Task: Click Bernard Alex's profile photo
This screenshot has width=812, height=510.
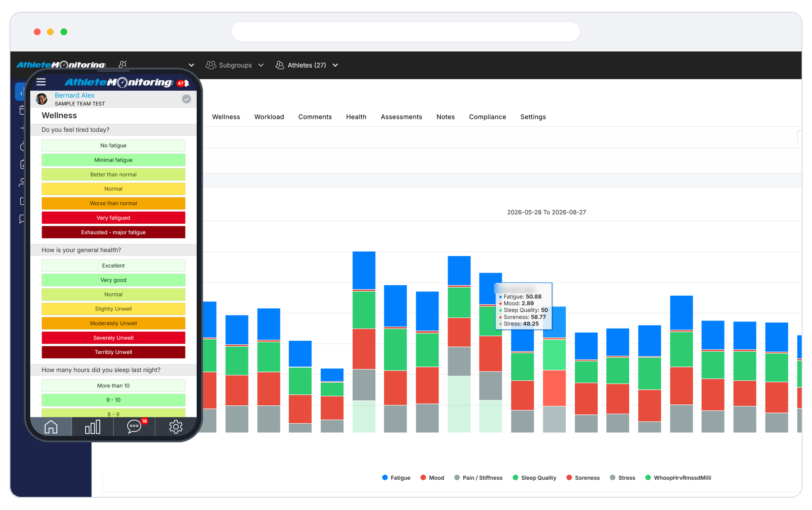Action: pos(42,99)
